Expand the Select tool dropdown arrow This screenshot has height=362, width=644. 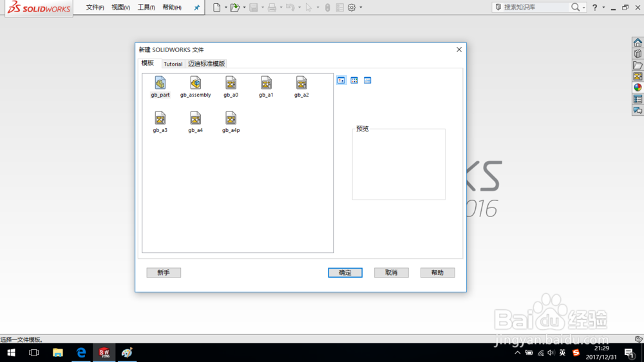pyautogui.click(x=318, y=7)
